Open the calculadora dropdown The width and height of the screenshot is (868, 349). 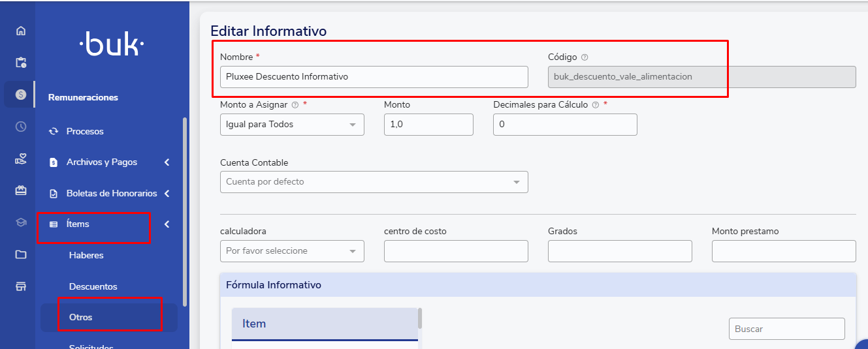[x=292, y=251]
